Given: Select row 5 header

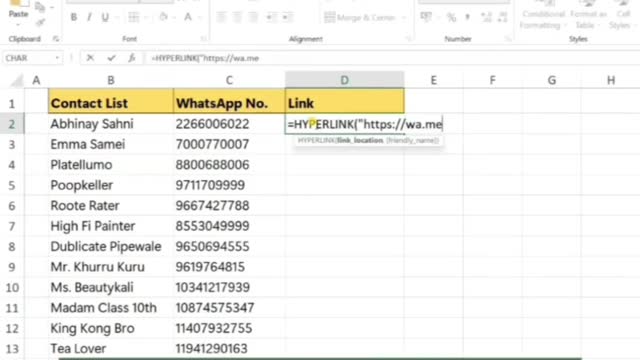Looking at the screenshot, I should click(12, 185).
